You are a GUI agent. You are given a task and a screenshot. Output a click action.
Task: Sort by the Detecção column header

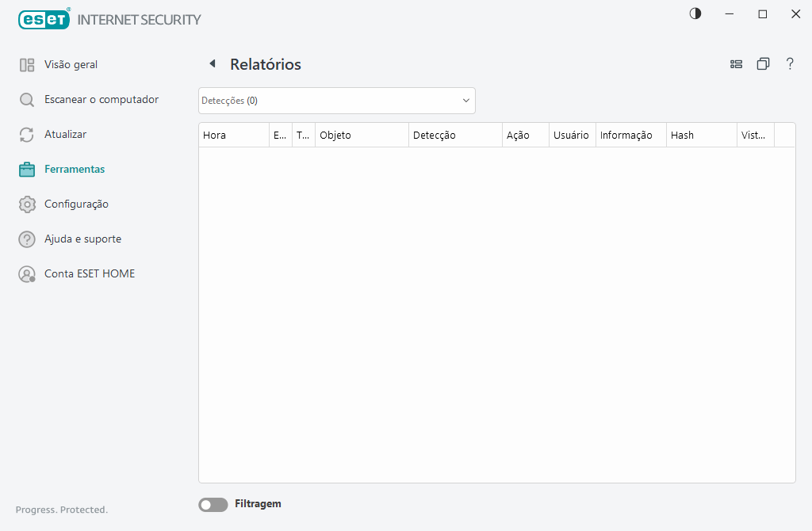coord(455,136)
